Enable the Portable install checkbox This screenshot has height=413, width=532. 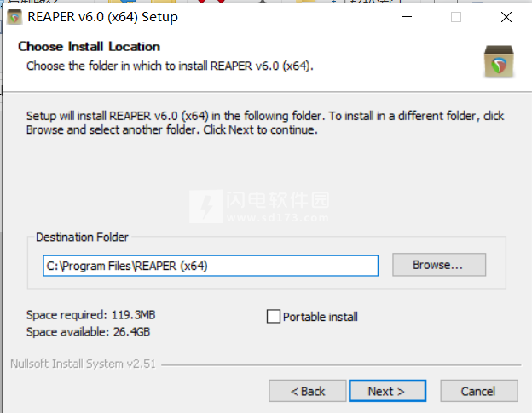tap(274, 317)
